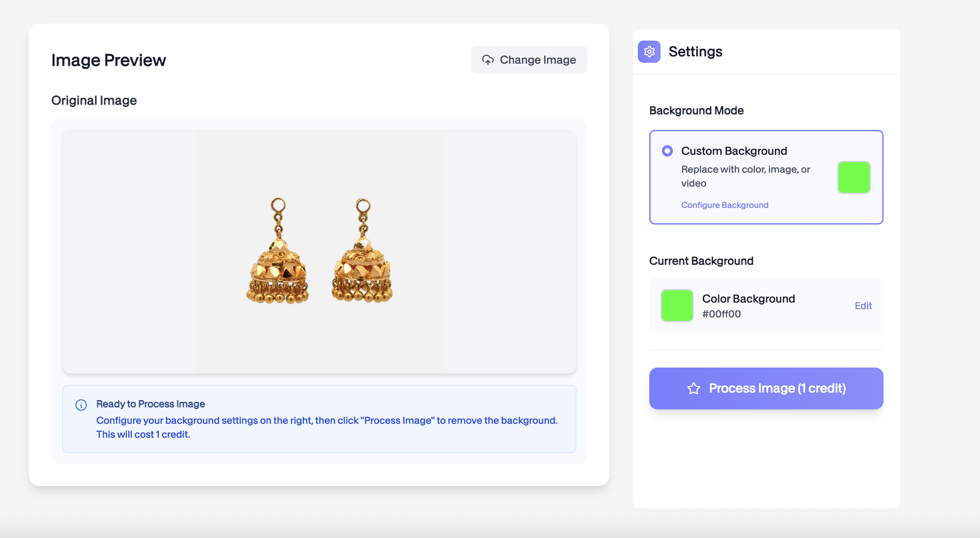
Task: Click the Image Preview heading
Action: (109, 60)
